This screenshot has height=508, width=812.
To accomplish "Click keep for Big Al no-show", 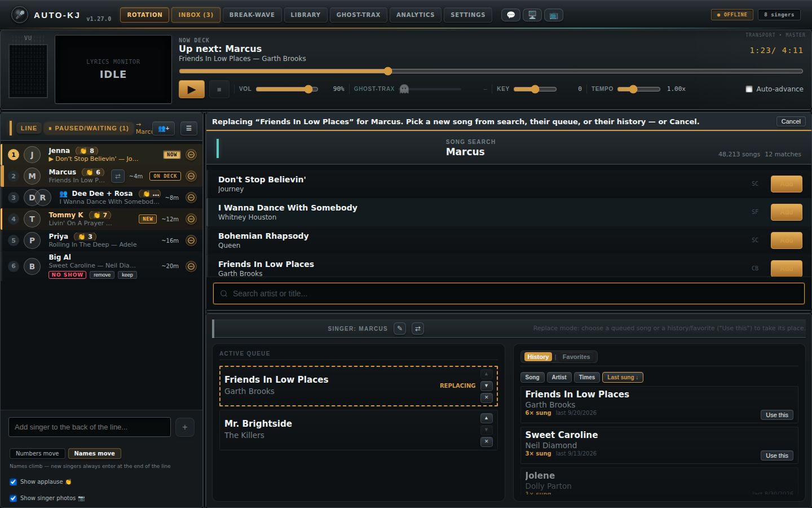I will pos(127,275).
